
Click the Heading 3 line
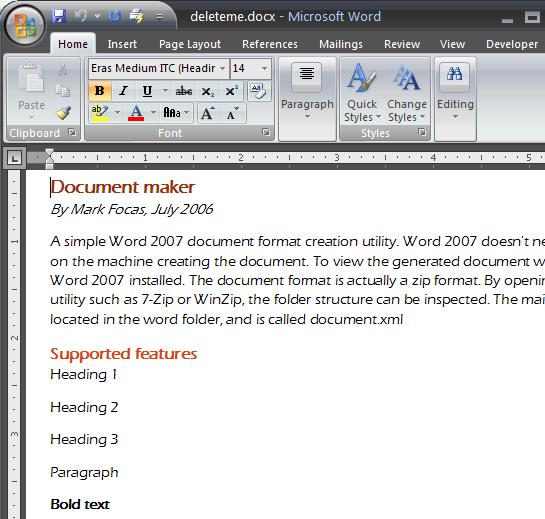(x=84, y=439)
